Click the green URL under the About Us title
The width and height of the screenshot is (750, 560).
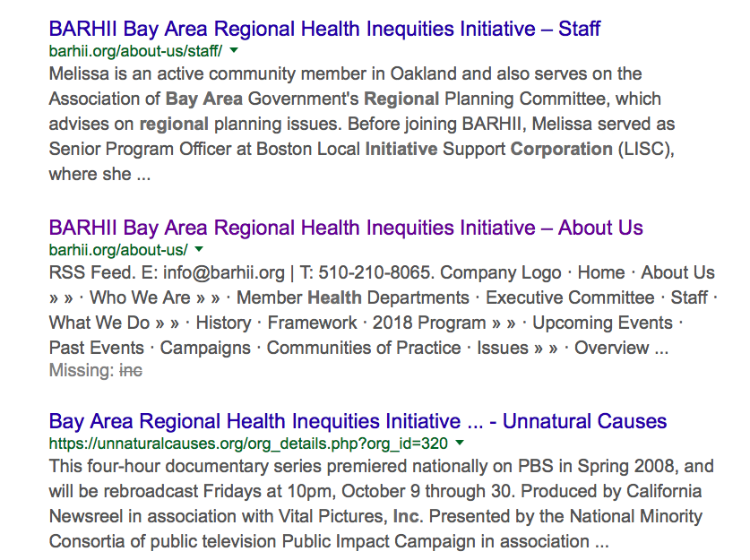point(118,250)
